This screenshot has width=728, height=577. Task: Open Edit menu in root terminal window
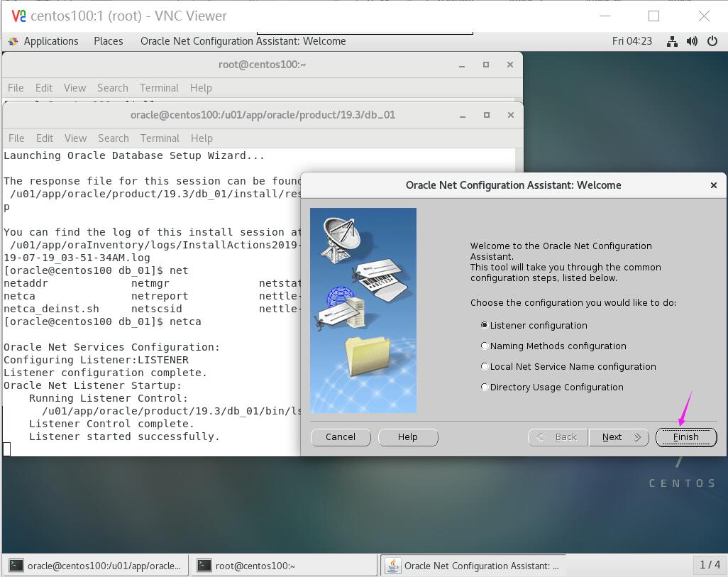coord(44,88)
